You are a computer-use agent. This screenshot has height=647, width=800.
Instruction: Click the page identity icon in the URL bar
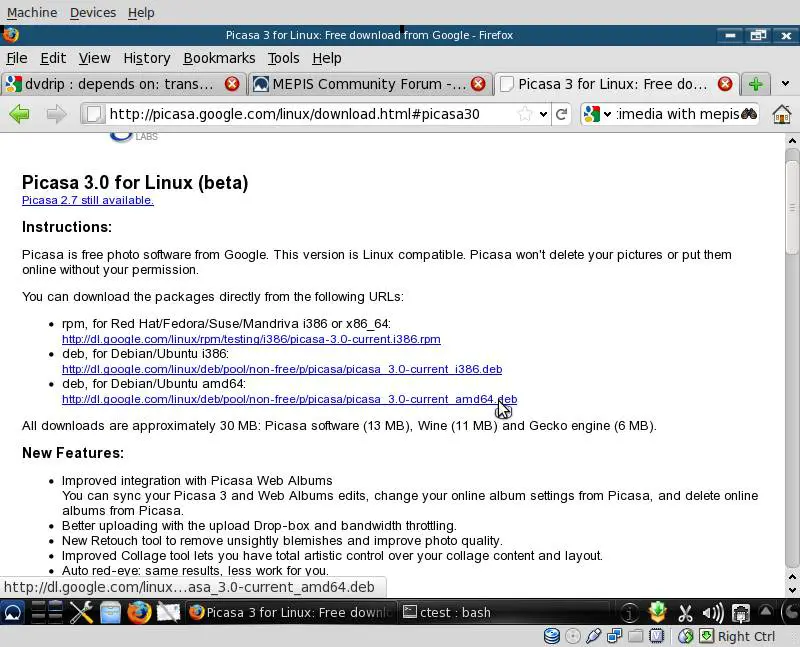93,114
